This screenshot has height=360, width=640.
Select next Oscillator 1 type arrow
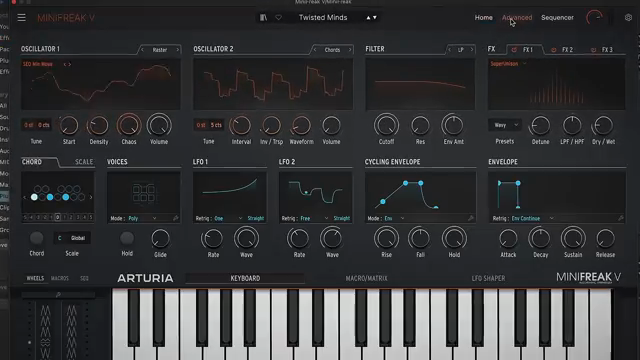pyautogui.click(x=178, y=50)
